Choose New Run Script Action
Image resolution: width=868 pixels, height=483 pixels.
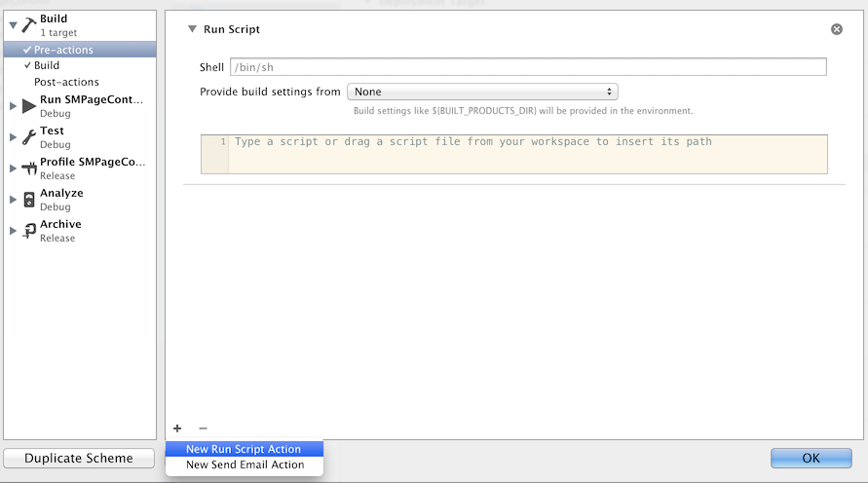[245, 449]
